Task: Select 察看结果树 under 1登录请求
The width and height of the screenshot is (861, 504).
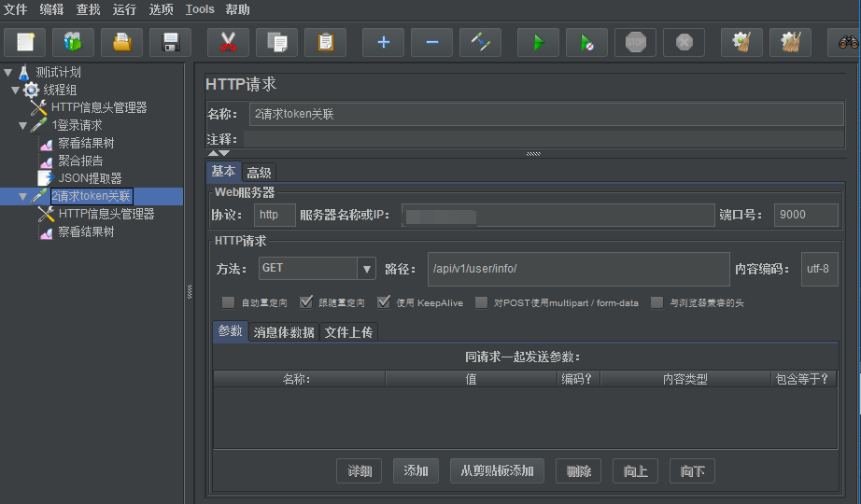Action: tap(86, 143)
